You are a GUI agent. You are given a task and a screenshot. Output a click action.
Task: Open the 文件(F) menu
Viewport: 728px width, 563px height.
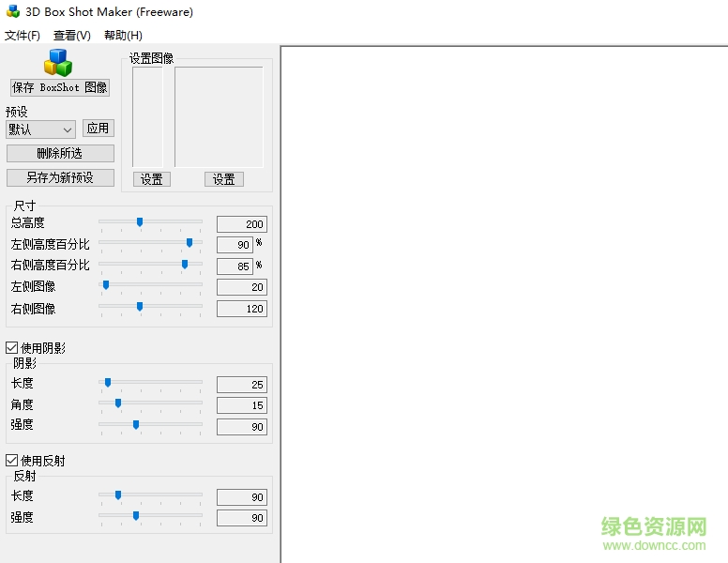(x=23, y=36)
